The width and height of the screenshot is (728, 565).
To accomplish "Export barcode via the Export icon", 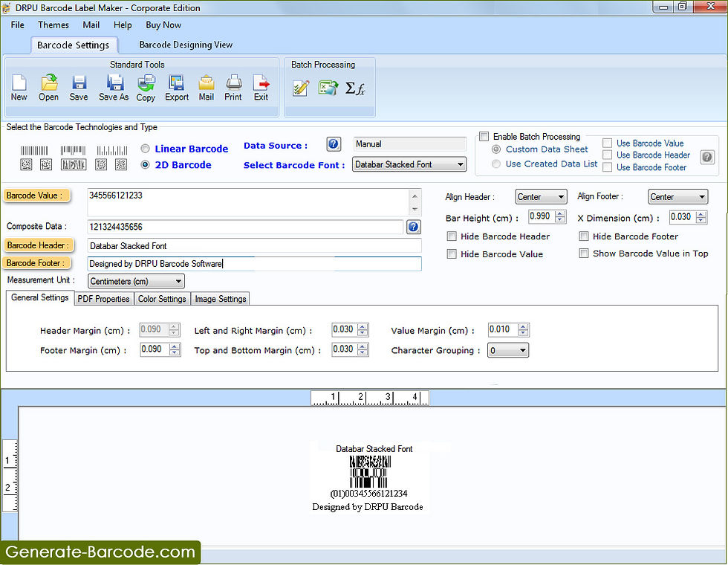I will pyautogui.click(x=177, y=88).
